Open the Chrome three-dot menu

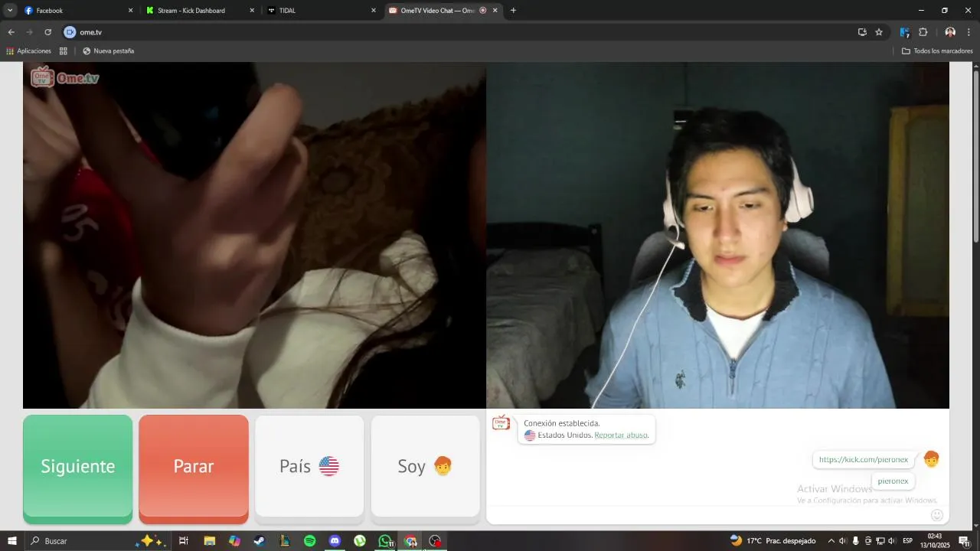click(969, 32)
